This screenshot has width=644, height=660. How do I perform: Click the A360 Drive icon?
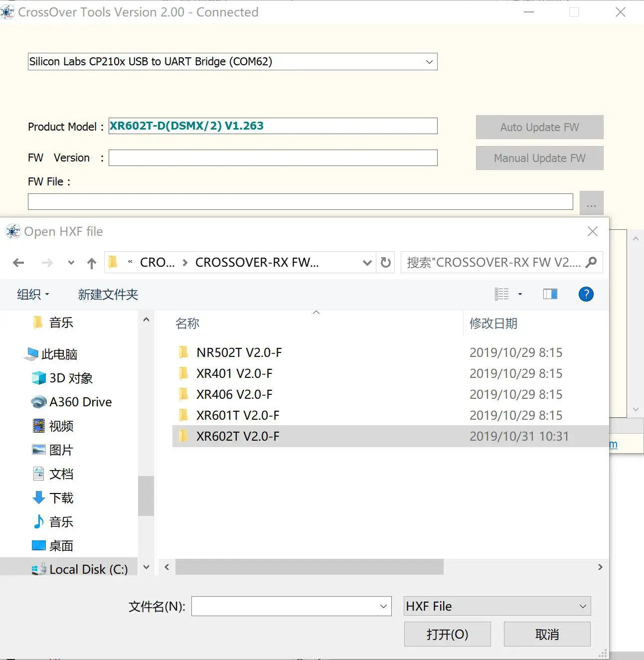[x=38, y=402]
